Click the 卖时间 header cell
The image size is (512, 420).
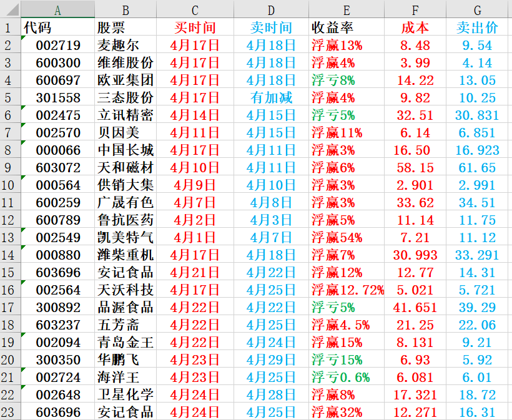(x=272, y=27)
